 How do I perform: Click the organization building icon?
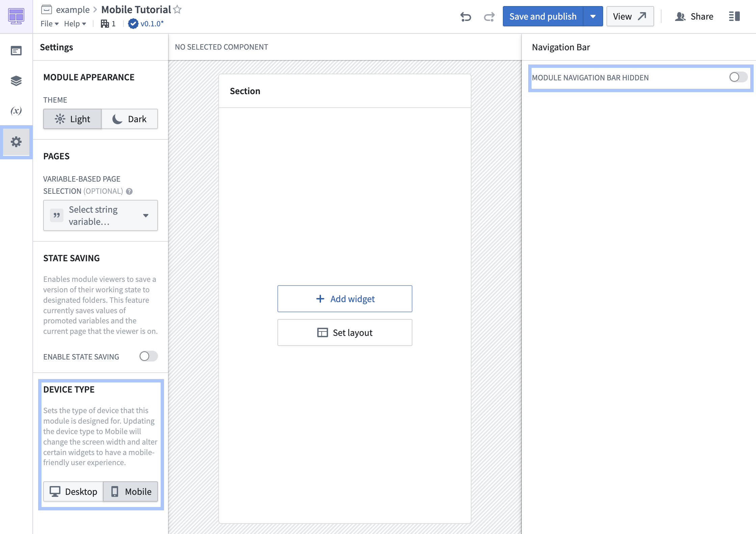pyautogui.click(x=105, y=24)
